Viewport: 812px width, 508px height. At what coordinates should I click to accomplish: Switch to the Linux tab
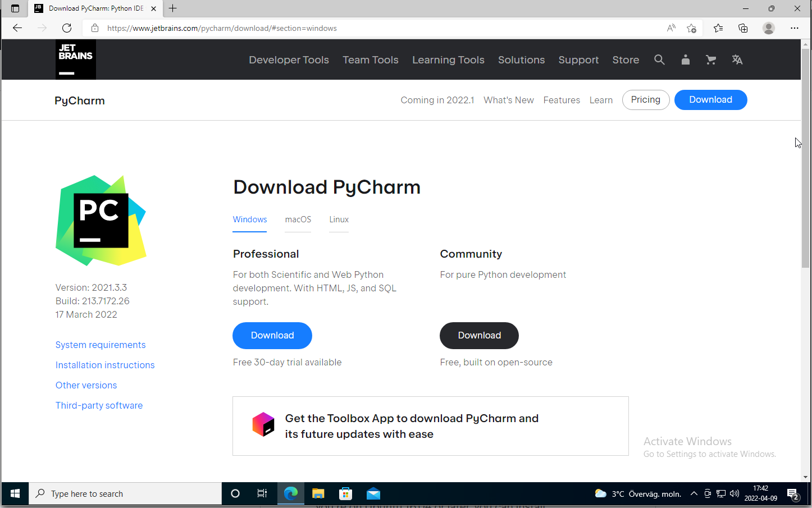point(339,219)
